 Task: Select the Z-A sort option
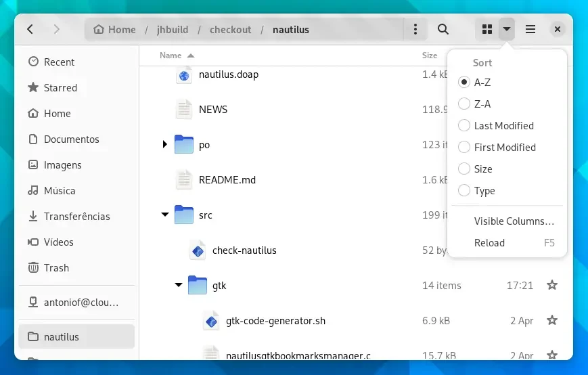tap(507, 104)
